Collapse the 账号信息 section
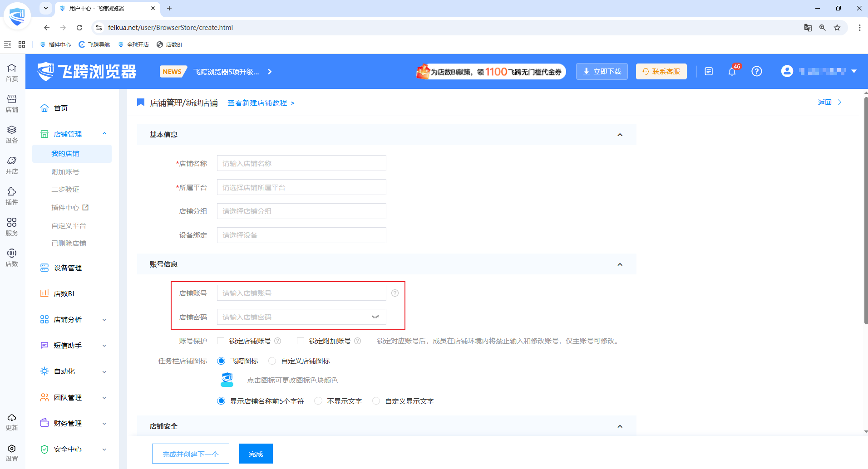 620,264
